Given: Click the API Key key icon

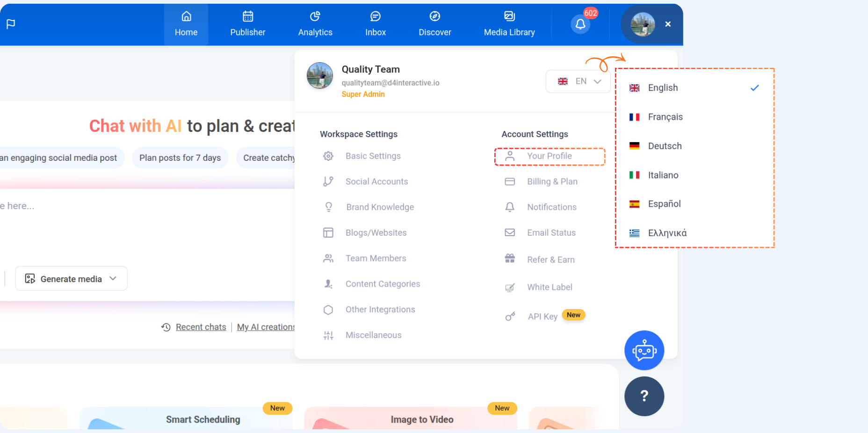Looking at the screenshot, I should coord(510,317).
